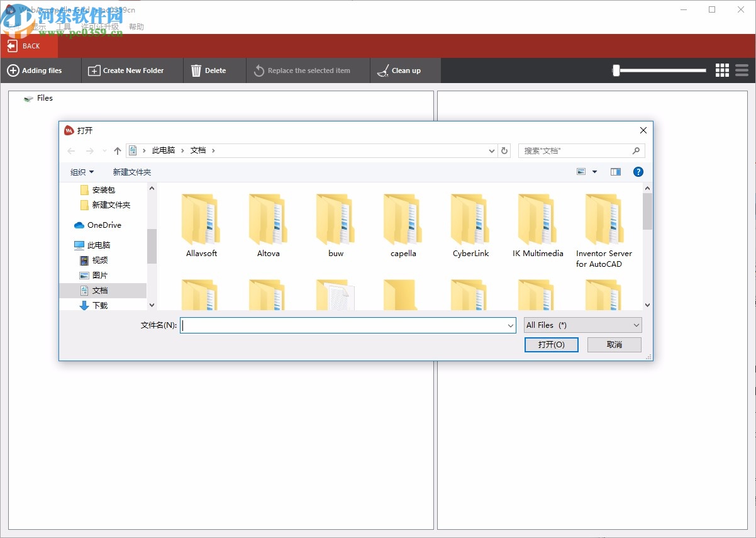The height and width of the screenshot is (538, 756).
Task: Expand the file name dropdown arrow
Action: (x=511, y=325)
